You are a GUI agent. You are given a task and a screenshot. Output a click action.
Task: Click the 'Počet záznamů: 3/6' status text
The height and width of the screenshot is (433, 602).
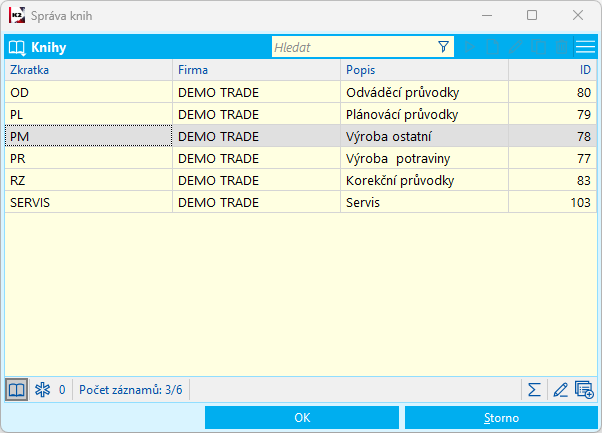pyautogui.click(x=131, y=390)
